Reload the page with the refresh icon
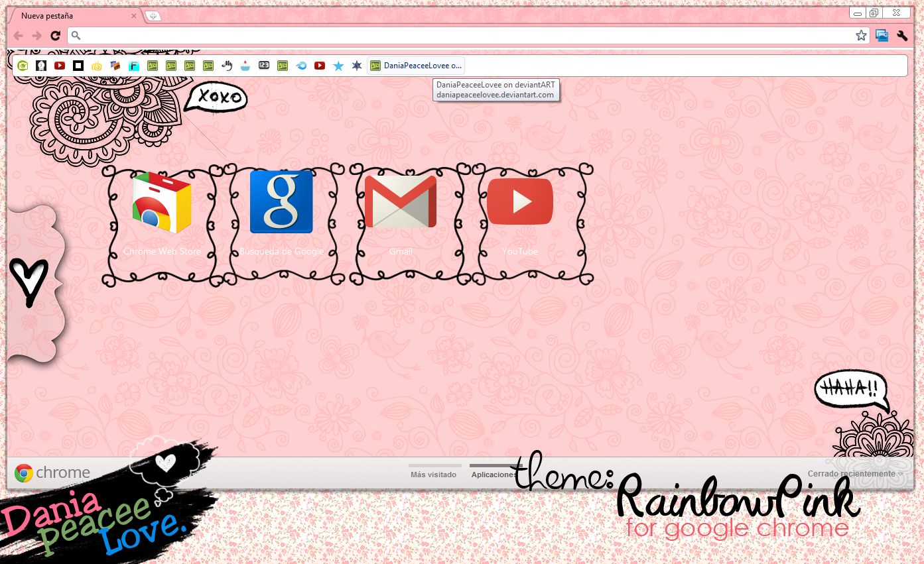 pyautogui.click(x=56, y=36)
